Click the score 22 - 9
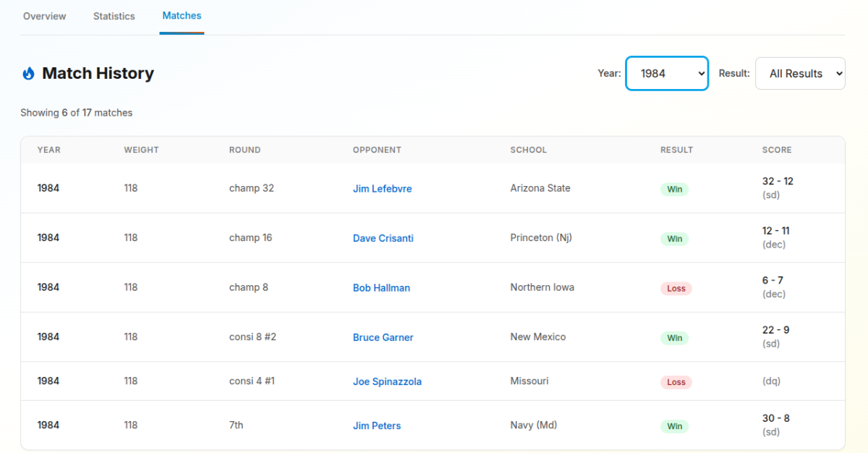 pos(776,330)
